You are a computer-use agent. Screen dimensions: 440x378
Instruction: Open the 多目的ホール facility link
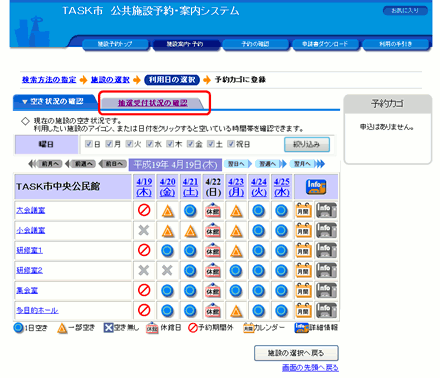pos(37,310)
